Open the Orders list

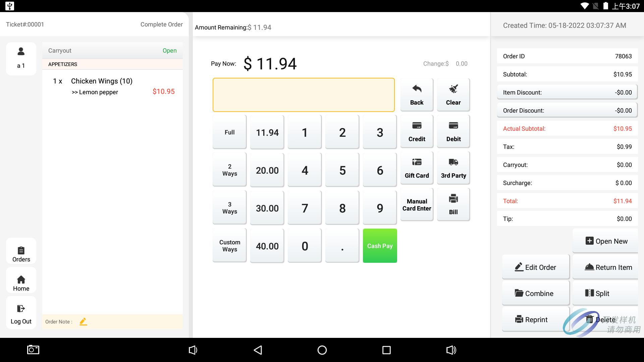(21, 251)
